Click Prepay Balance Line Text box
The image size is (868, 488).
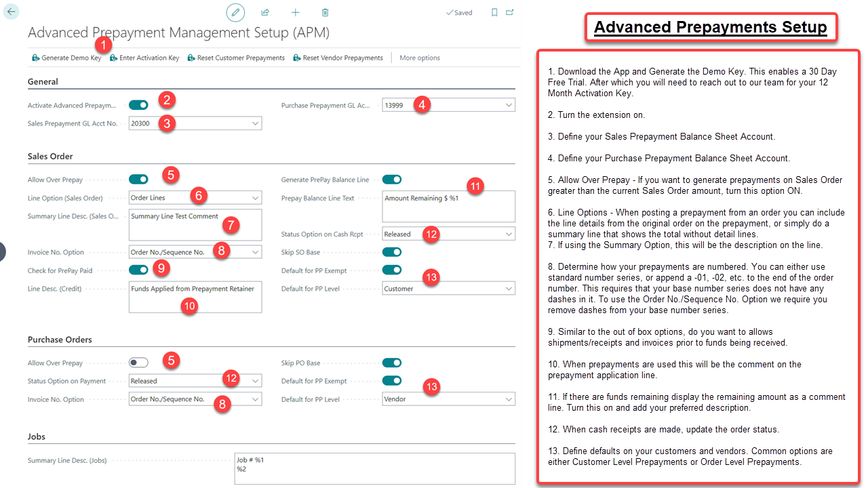pos(448,207)
